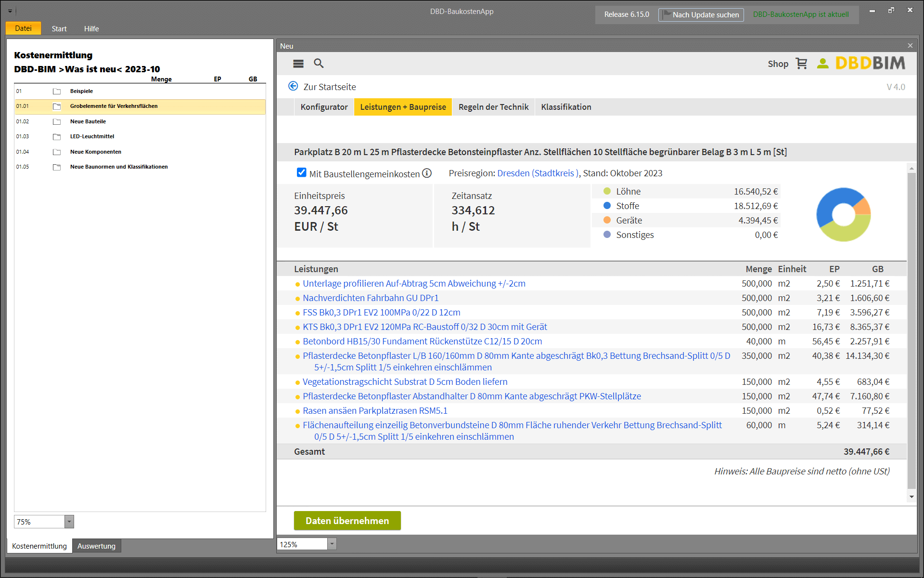
Task: Open the Shop link
Action: pos(778,64)
